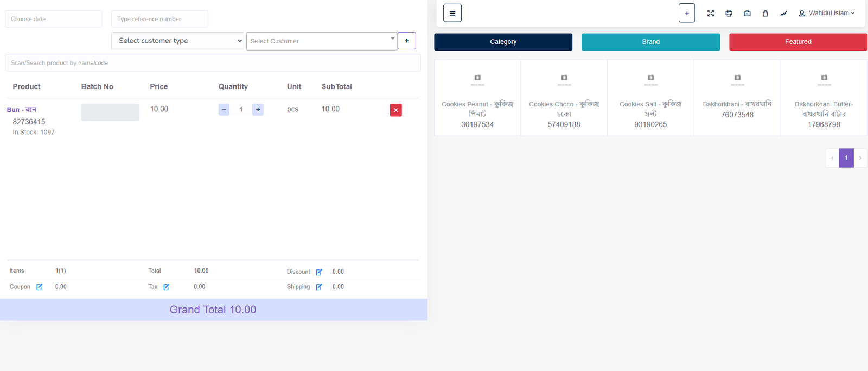Click the Grand Total 10.00 bar
Viewport: 868px width, 371px height.
pos(213,310)
